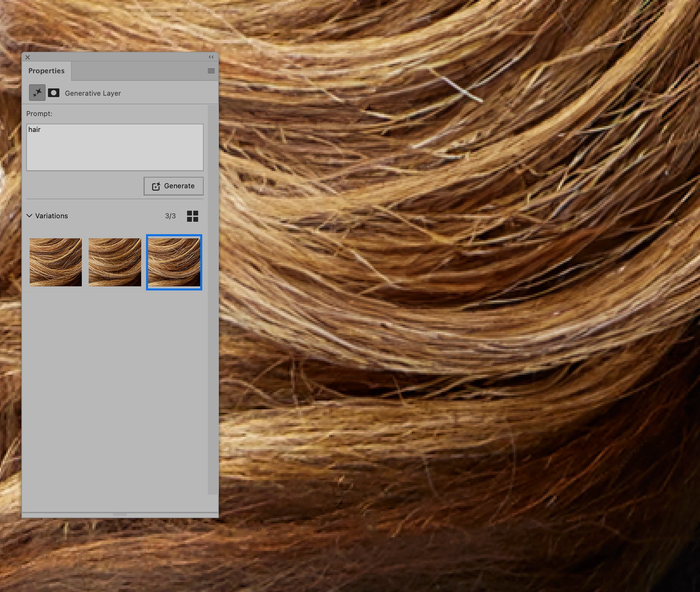Switch variations to grid view

pos(192,216)
